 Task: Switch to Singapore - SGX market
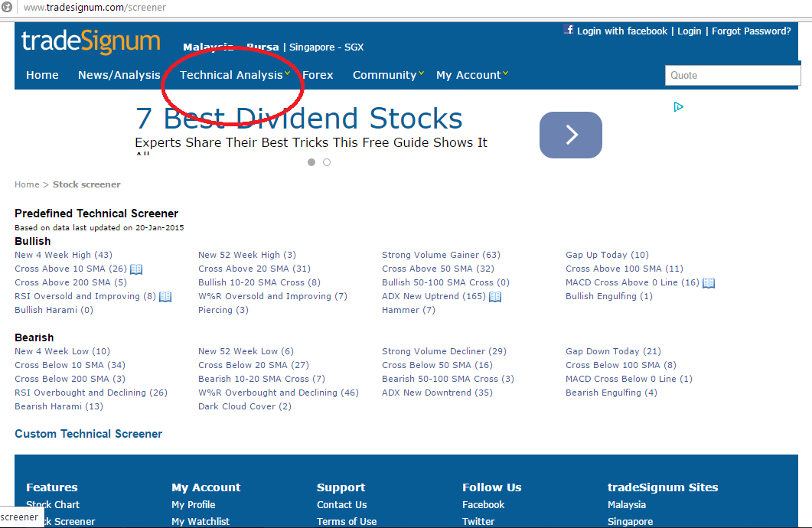click(326, 47)
